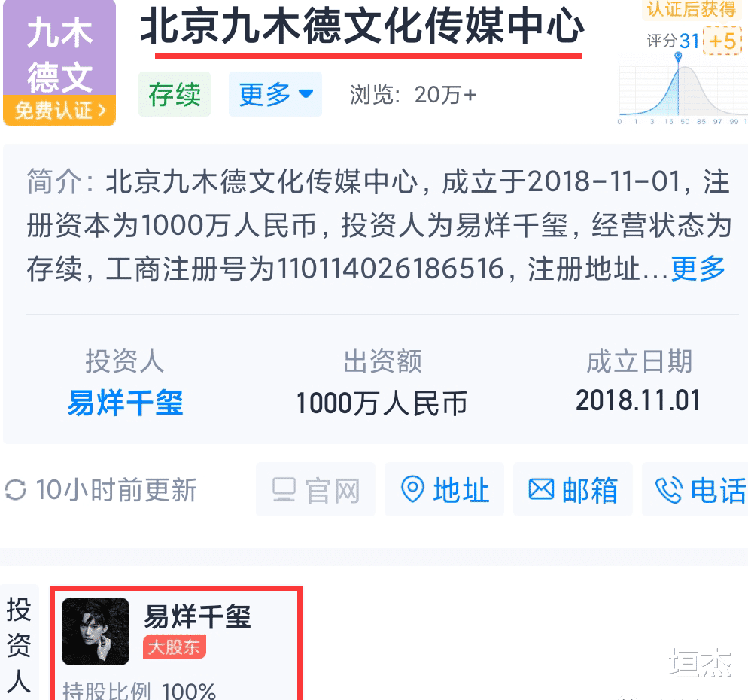
Task: Tap the +5 score bonus badge
Action: 722,41
